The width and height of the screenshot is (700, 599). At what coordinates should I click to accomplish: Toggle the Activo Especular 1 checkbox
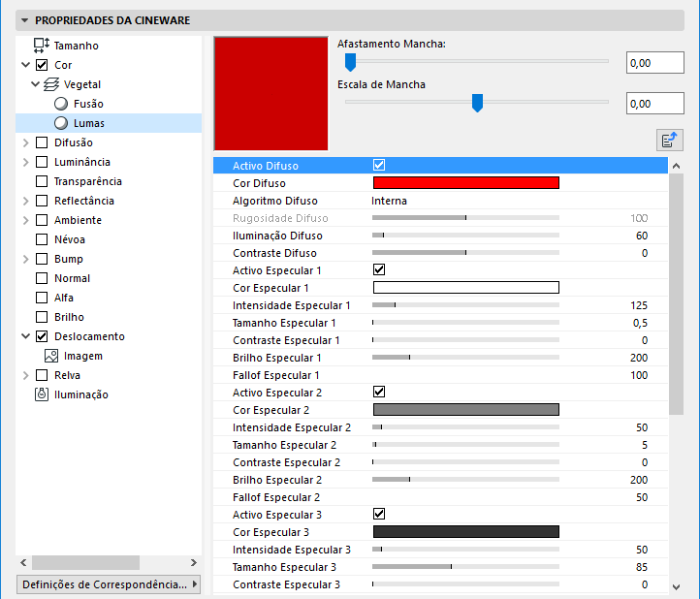379,269
